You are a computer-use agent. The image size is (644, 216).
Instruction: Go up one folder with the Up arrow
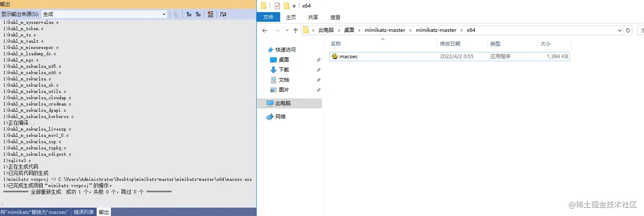296,30
